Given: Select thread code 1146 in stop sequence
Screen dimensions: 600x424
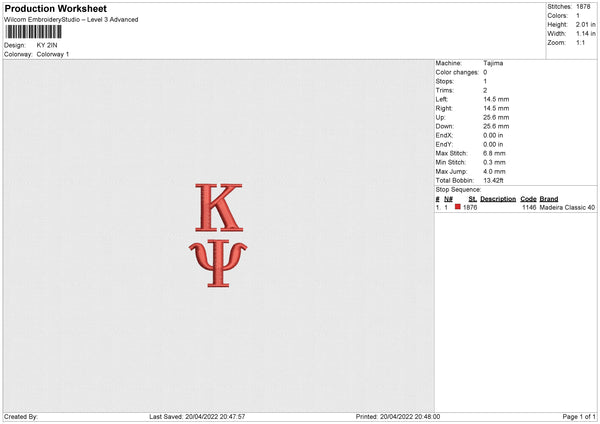Looking at the screenshot, I should (529, 207).
